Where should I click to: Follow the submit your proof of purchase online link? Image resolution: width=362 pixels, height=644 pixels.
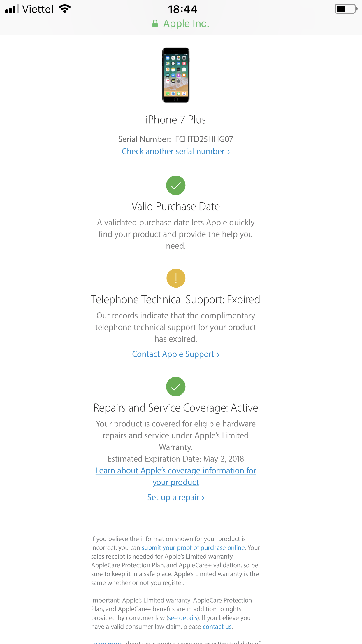[193, 548]
